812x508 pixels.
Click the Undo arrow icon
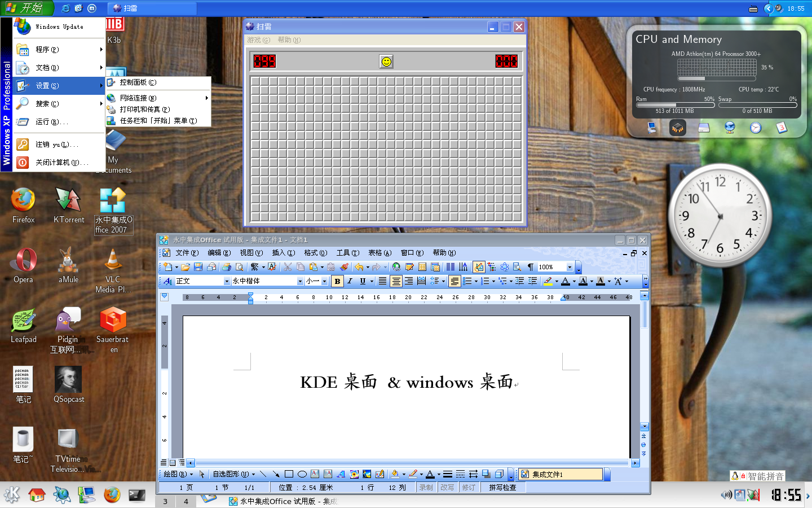[x=359, y=267]
